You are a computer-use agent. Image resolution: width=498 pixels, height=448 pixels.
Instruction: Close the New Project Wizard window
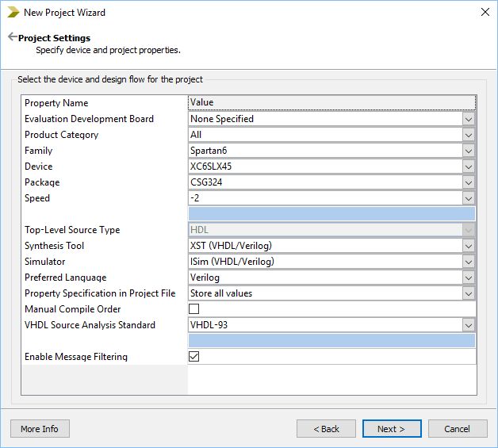click(485, 13)
